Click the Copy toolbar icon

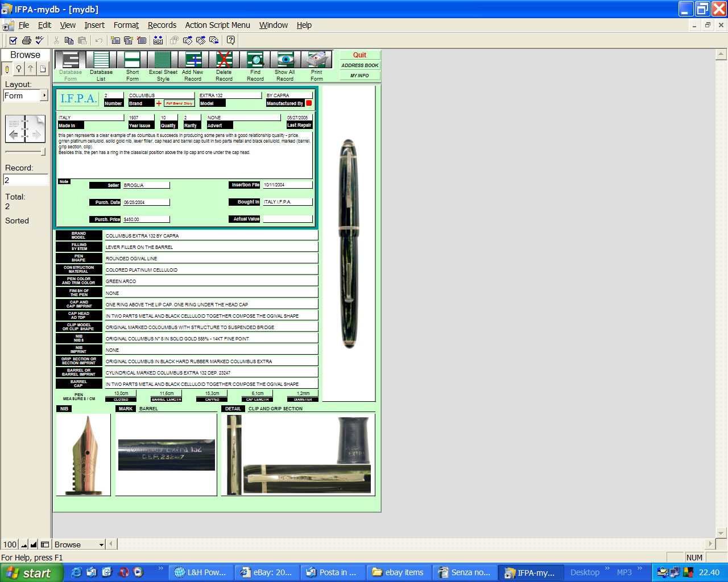[x=69, y=40]
